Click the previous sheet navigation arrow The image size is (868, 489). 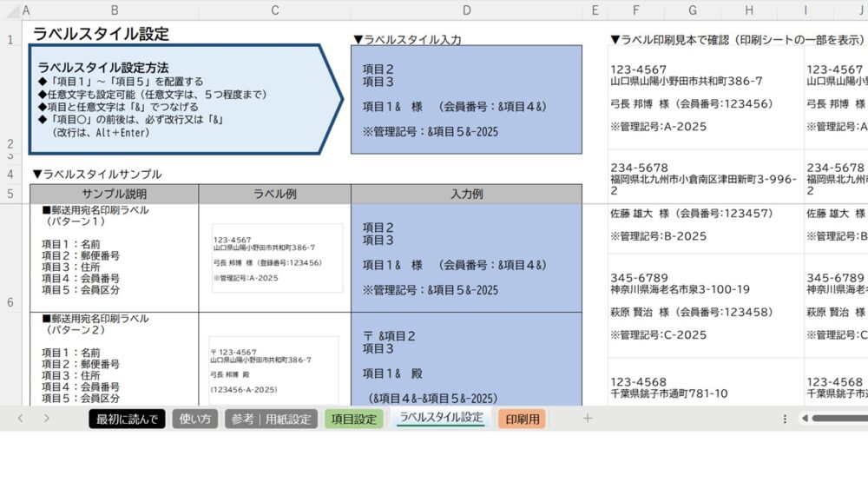[x=21, y=419]
